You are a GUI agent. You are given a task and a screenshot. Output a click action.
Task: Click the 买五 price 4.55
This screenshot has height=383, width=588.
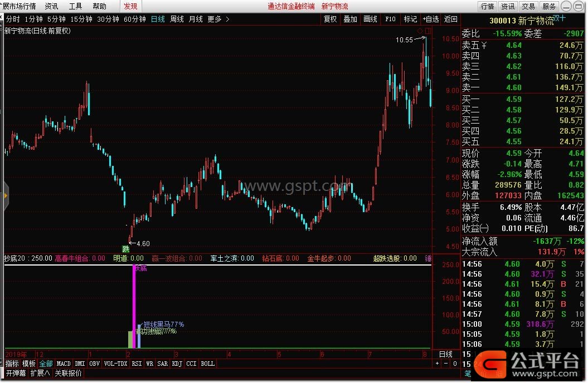tap(514, 141)
